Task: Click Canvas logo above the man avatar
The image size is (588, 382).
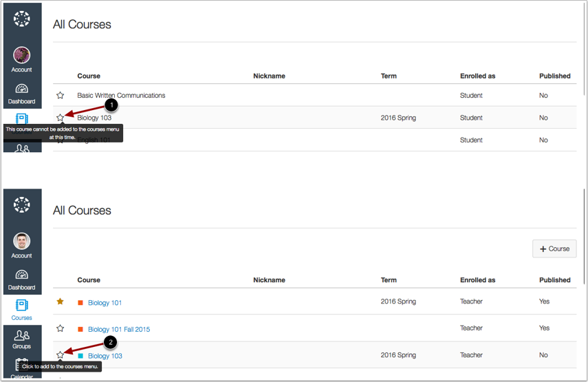Action: (22, 205)
